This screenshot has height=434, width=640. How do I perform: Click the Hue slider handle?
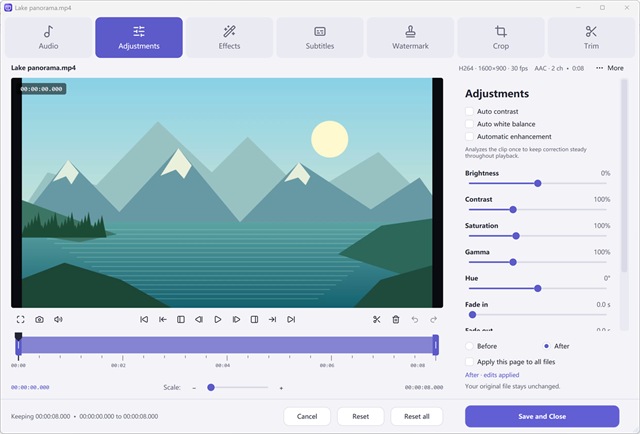point(538,288)
